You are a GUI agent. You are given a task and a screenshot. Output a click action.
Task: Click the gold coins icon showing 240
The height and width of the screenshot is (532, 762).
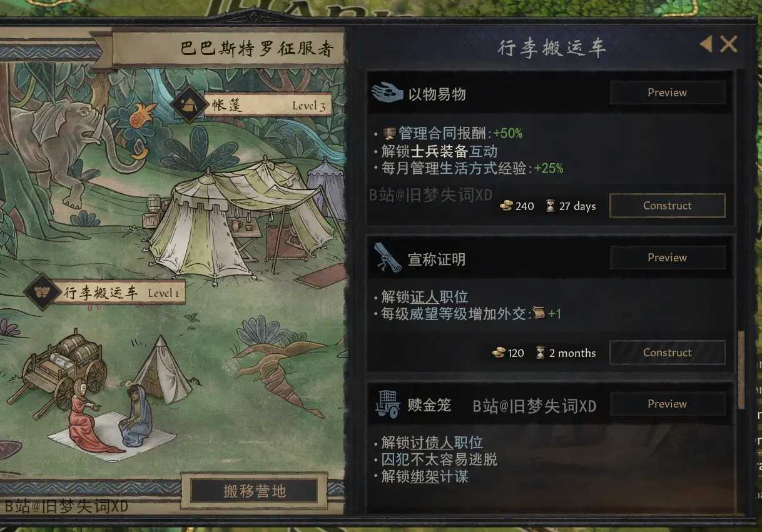point(507,206)
